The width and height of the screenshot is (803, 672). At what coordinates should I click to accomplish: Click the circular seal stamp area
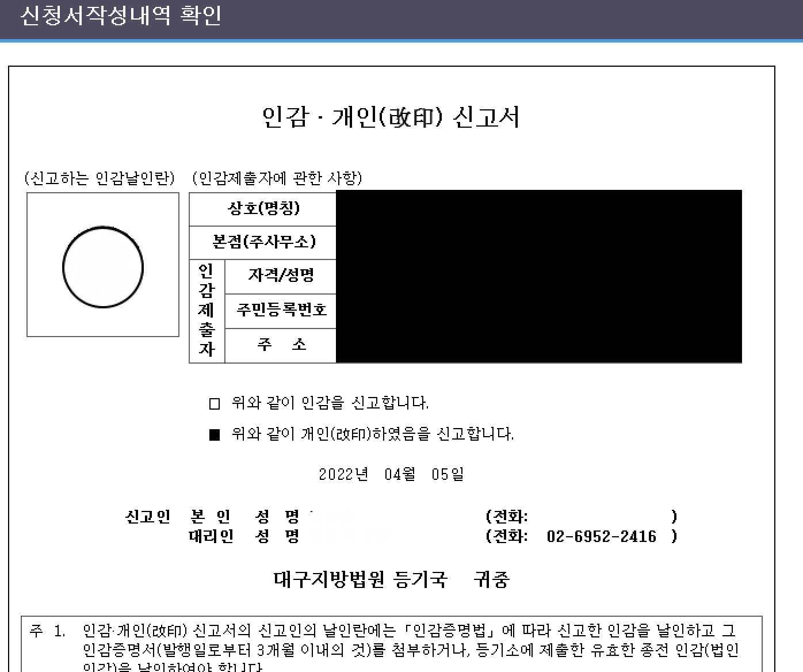102,265
